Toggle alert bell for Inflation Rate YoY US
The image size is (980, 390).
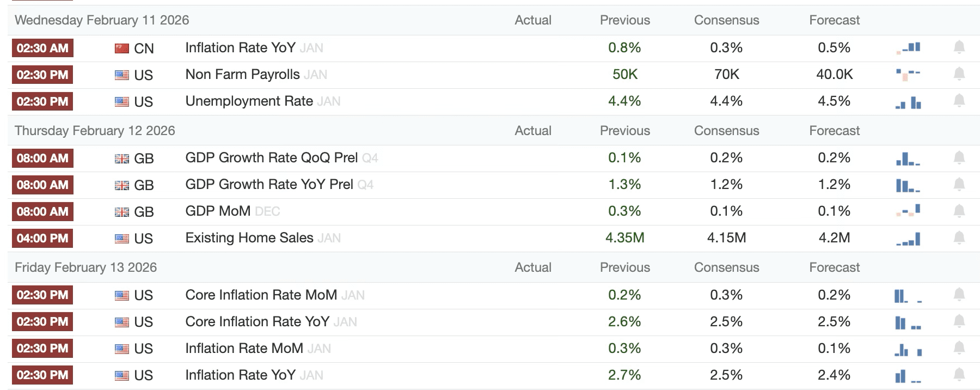959,375
